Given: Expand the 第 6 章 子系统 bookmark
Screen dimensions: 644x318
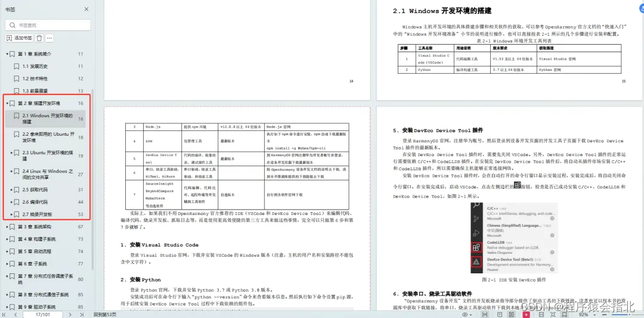Looking at the screenshot, I should pos(7,264).
